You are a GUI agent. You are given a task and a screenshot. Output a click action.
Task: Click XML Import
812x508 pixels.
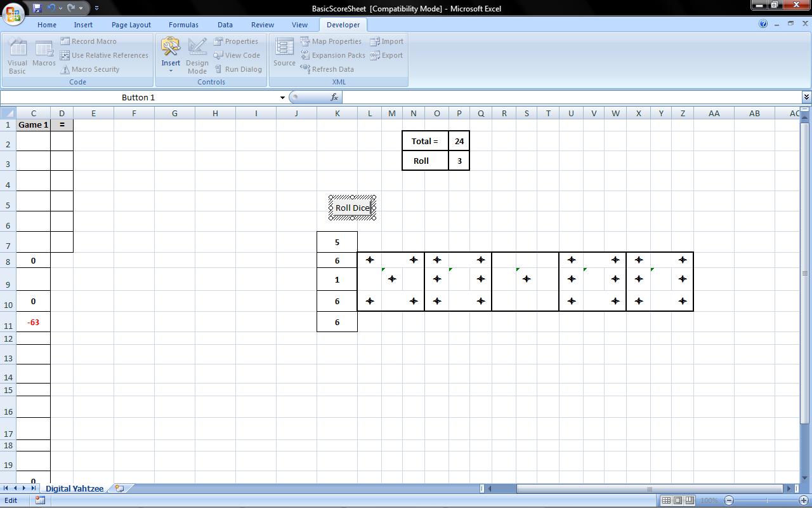click(387, 41)
